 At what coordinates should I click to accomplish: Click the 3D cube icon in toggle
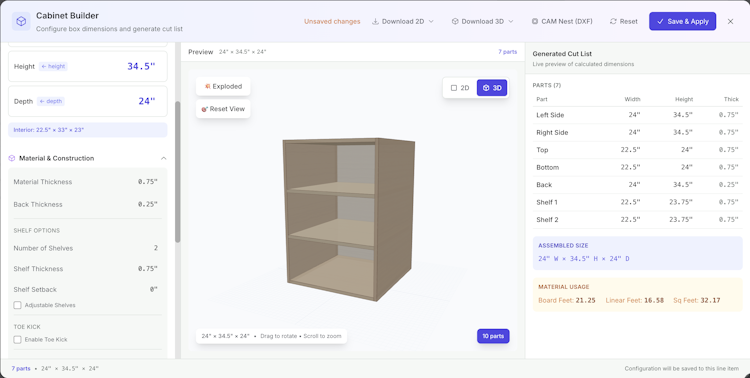[x=486, y=88]
